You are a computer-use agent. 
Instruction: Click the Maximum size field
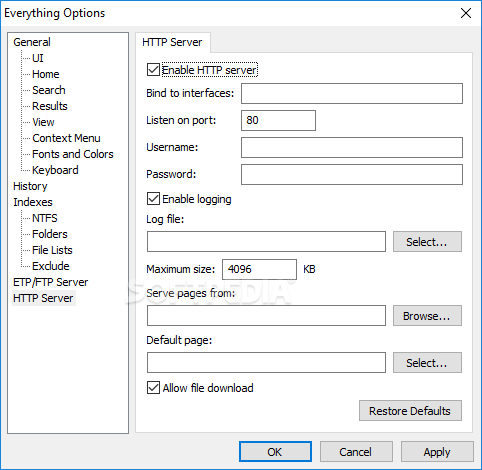259,269
